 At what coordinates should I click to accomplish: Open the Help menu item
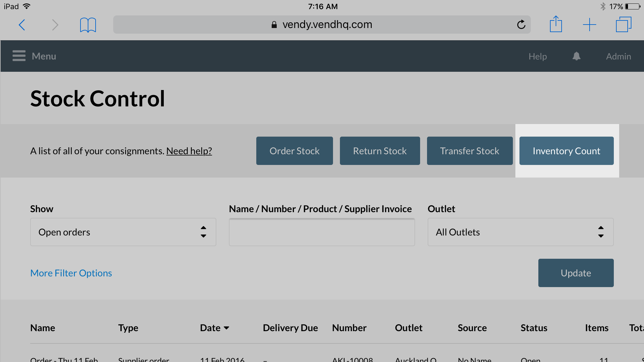[x=537, y=56]
